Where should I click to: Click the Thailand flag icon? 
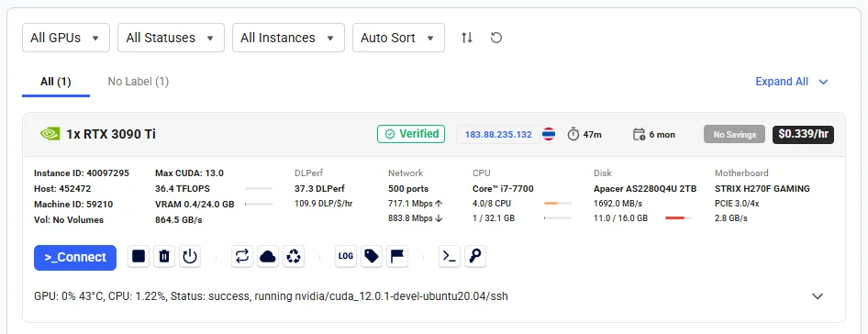(x=549, y=134)
